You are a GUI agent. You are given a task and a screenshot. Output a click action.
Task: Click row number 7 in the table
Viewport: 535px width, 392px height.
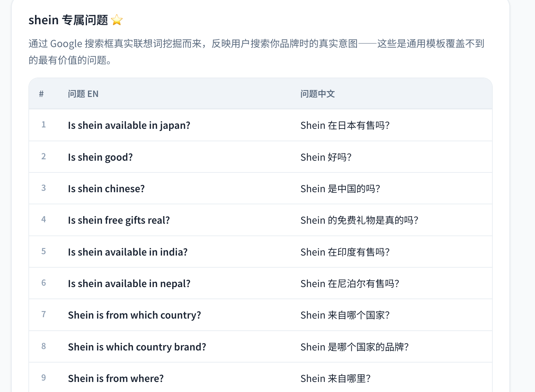pyautogui.click(x=44, y=314)
